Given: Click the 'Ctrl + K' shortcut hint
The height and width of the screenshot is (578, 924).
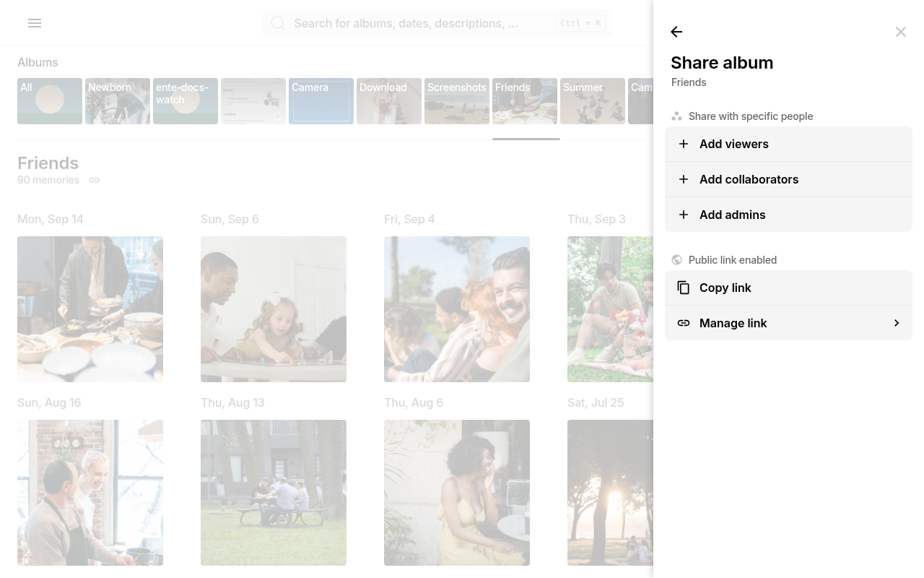Looking at the screenshot, I should 580,23.
